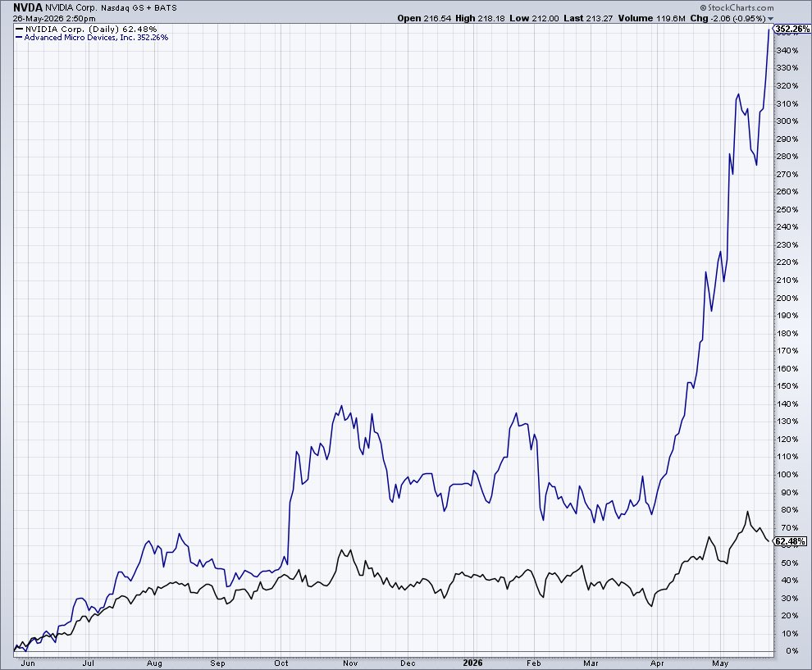This screenshot has width=812, height=670.
Task: Click the Chg value -2.06 (-0.95%)
Action: click(737, 18)
